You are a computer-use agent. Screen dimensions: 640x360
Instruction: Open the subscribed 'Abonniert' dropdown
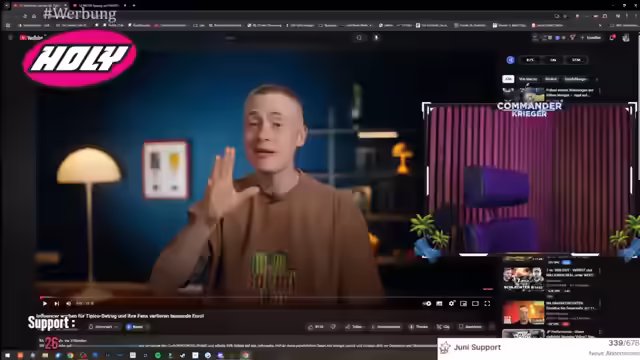pos(104,327)
